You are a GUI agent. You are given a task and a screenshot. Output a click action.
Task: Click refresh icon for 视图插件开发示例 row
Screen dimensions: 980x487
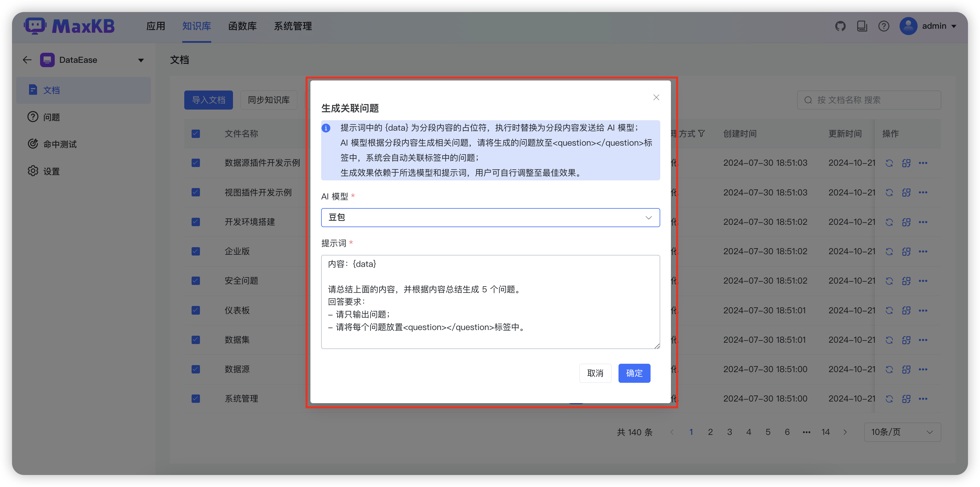(889, 193)
